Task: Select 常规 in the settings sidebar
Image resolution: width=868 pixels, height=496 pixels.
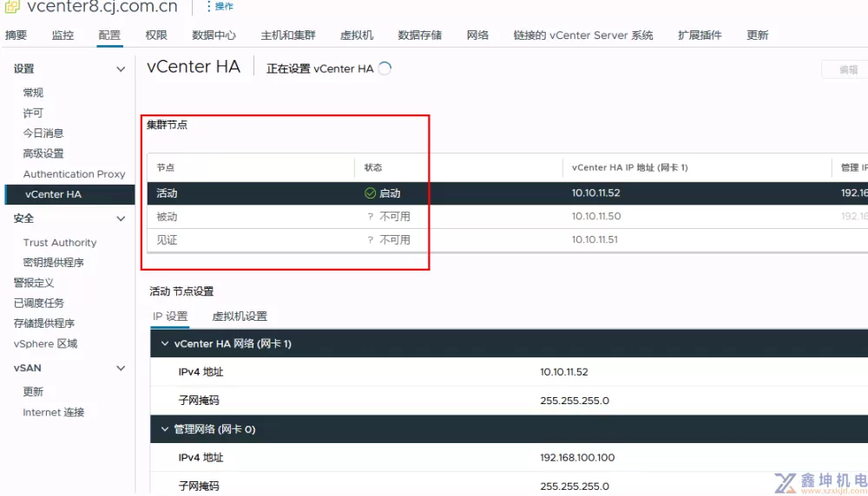Action: point(33,92)
